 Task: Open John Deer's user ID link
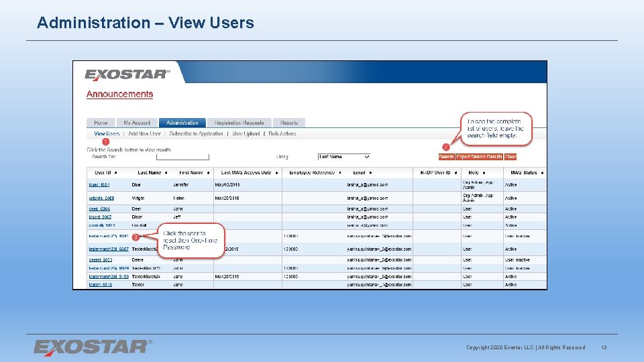[99, 209]
